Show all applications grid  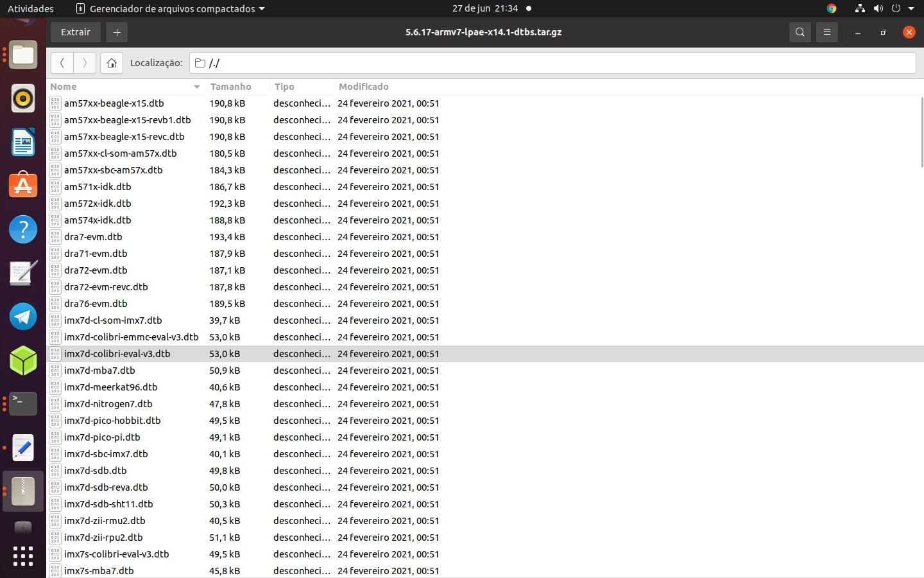23,556
